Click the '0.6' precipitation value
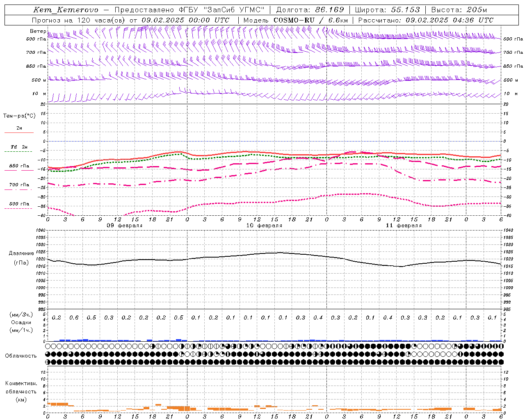This screenshot has width=525, height=420. (74, 318)
